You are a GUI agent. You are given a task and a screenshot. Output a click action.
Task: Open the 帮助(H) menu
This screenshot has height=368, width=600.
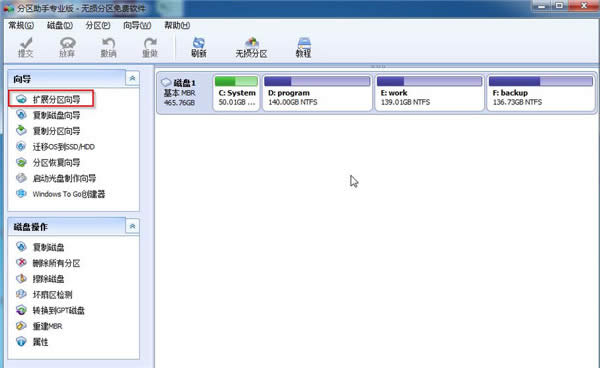click(177, 25)
